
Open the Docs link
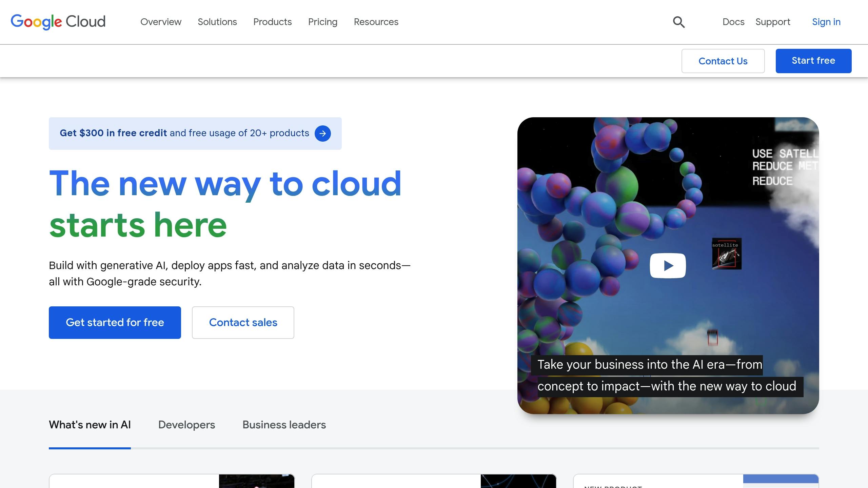[x=733, y=22]
